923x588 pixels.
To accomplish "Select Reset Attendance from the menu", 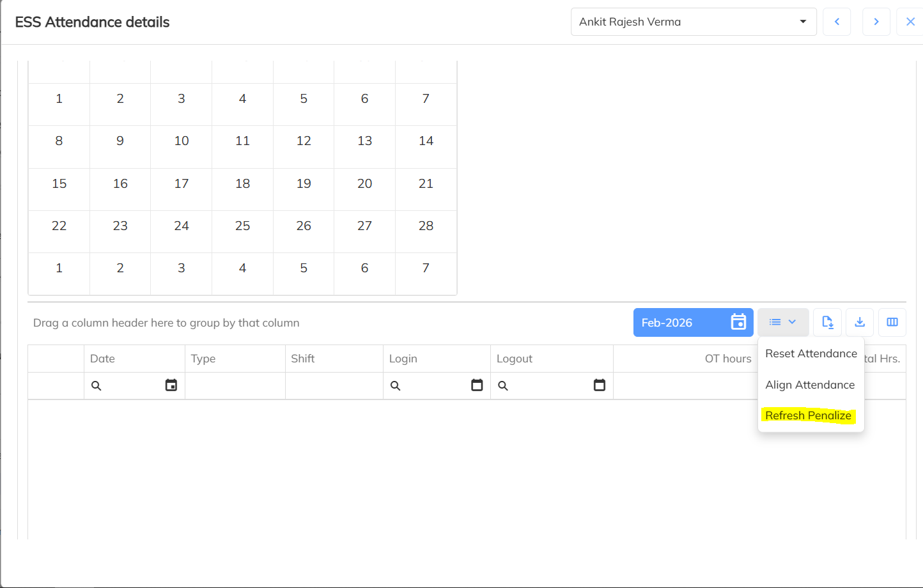I will (811, 353).
